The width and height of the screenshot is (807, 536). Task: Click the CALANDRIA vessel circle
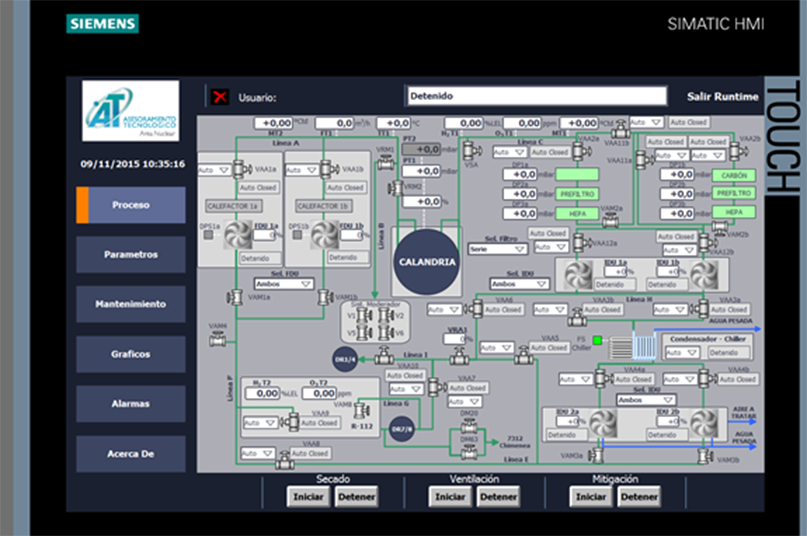[x=427, y=262]
